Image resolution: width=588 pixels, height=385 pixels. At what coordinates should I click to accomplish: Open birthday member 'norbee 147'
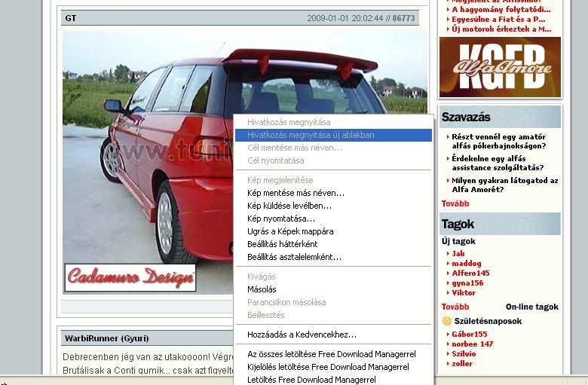[x=472, y=344]
